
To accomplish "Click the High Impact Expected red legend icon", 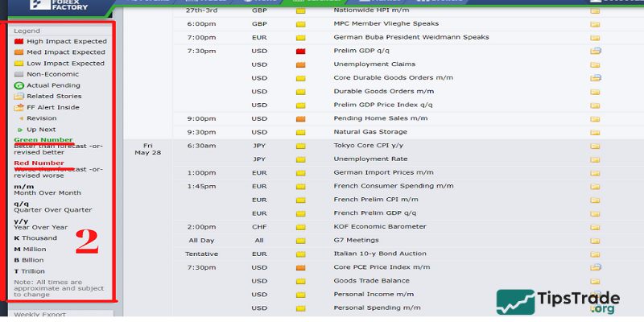I will coord(19,41).
